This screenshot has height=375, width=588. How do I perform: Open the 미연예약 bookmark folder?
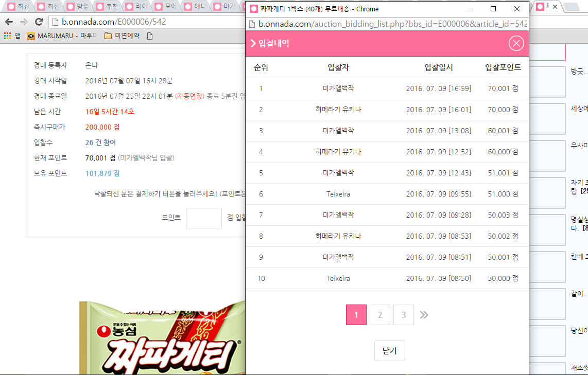click(122, 36)
